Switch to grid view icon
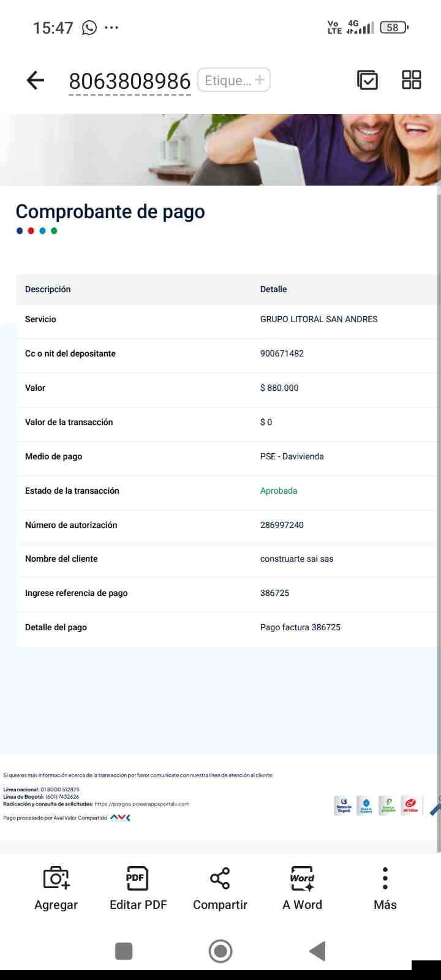441x980 pixels. [412, 80]
